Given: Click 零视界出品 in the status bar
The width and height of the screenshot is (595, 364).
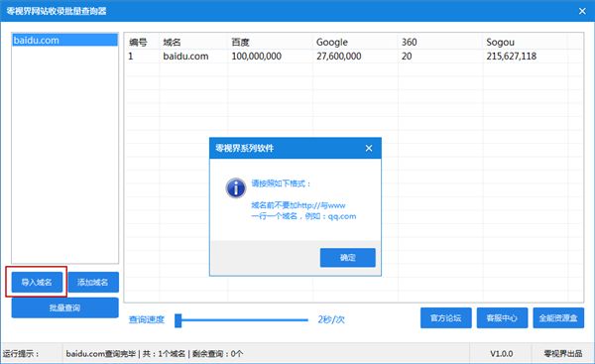Looking at the screenshot, I should 562,354.
